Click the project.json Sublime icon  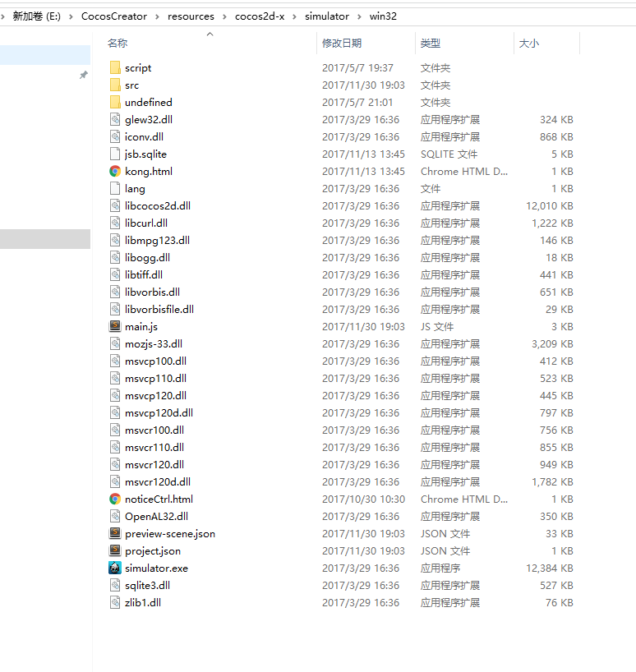click(115, 550)
